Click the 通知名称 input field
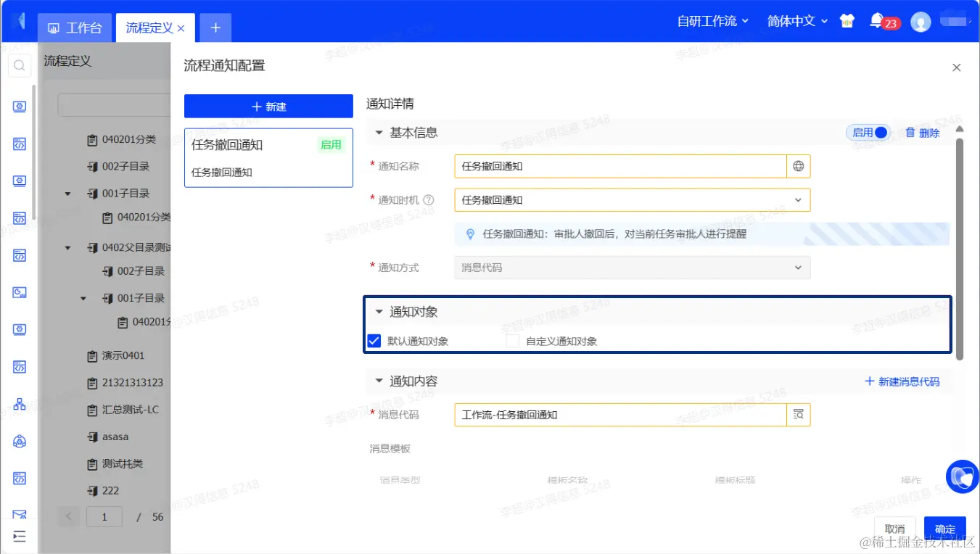The width and height of the screenshot is (980, 554). pyautogui.click(x=621, y=166)
